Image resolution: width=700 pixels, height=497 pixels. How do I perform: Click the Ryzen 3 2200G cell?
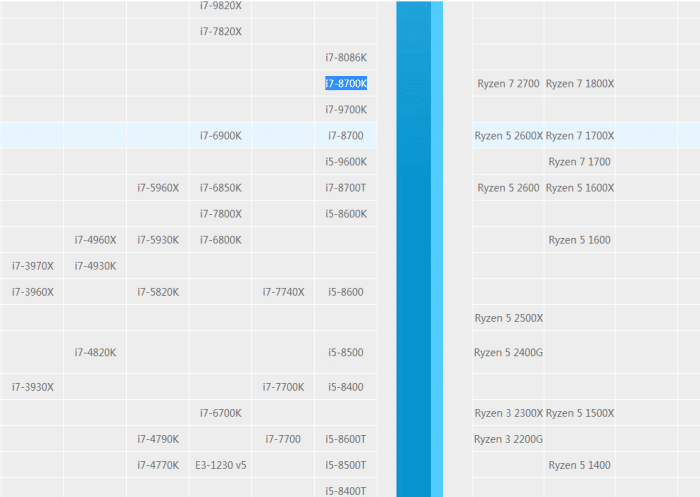coord(508,439)
